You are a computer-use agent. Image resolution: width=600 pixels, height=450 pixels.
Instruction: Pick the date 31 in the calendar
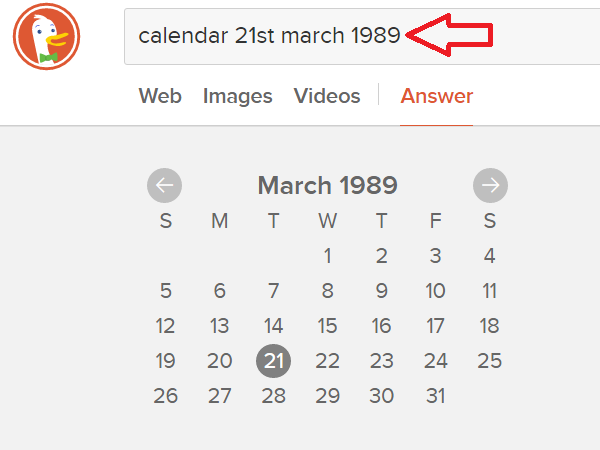click(x=435, y=396)
